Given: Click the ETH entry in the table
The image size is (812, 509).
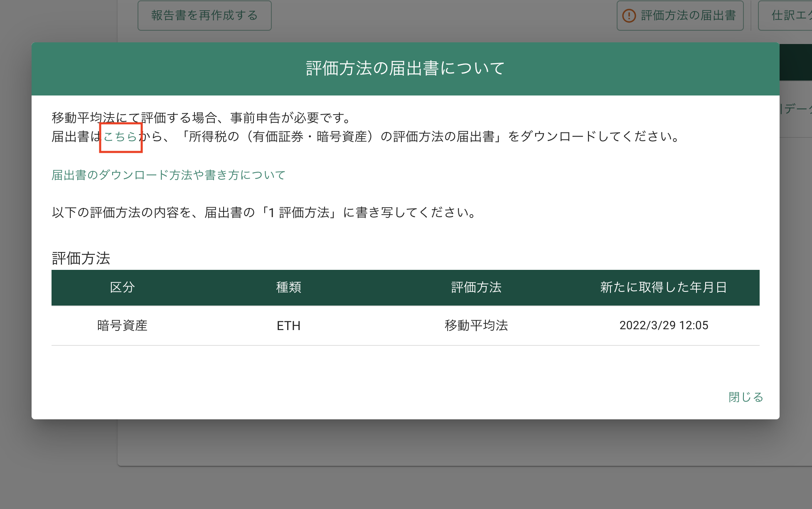Looking at the screenshot, I should tap(288, 325).
